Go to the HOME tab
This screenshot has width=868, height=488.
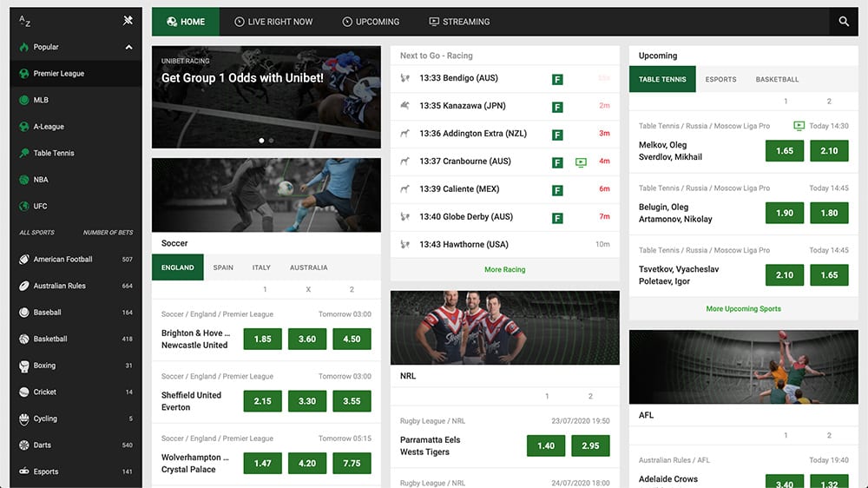[x=186, y=22]
